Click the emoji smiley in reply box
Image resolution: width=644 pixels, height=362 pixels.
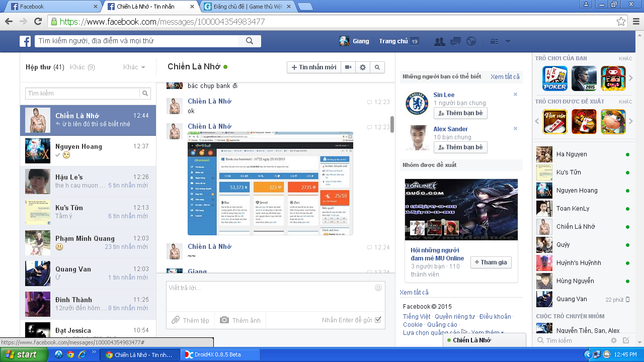(378, 288)
